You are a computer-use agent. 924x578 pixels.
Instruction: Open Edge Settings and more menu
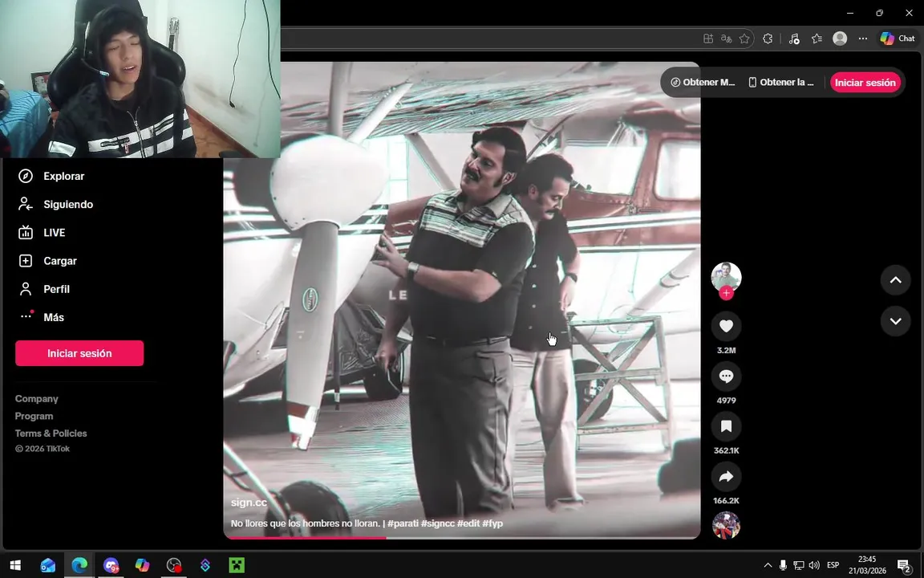click(x=863, y=39)
